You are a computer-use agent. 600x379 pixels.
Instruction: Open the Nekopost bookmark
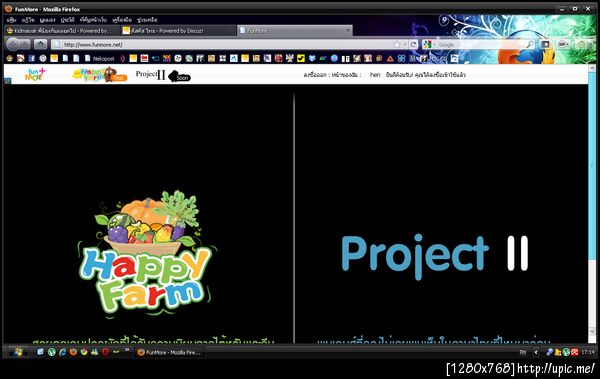pos(99,59)
